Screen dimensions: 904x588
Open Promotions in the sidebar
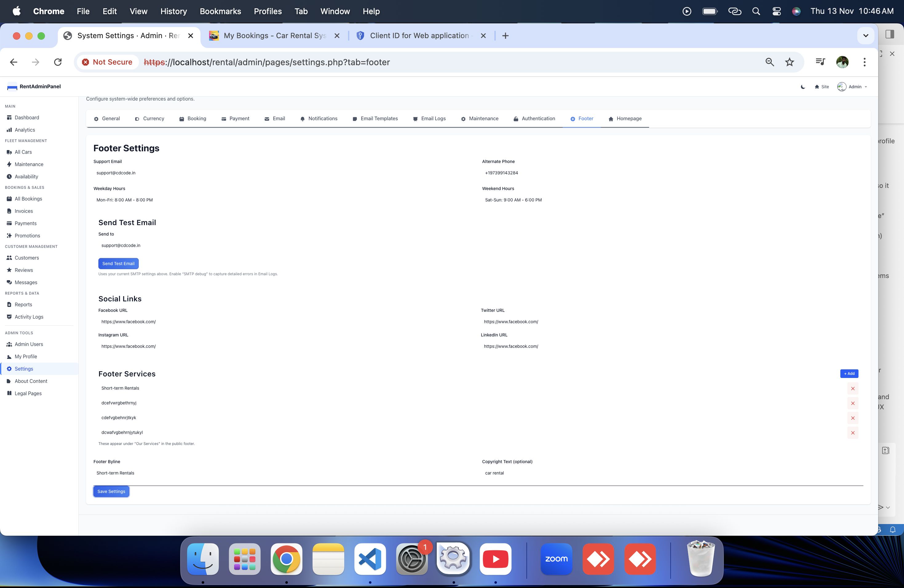[x=27, y=236]
